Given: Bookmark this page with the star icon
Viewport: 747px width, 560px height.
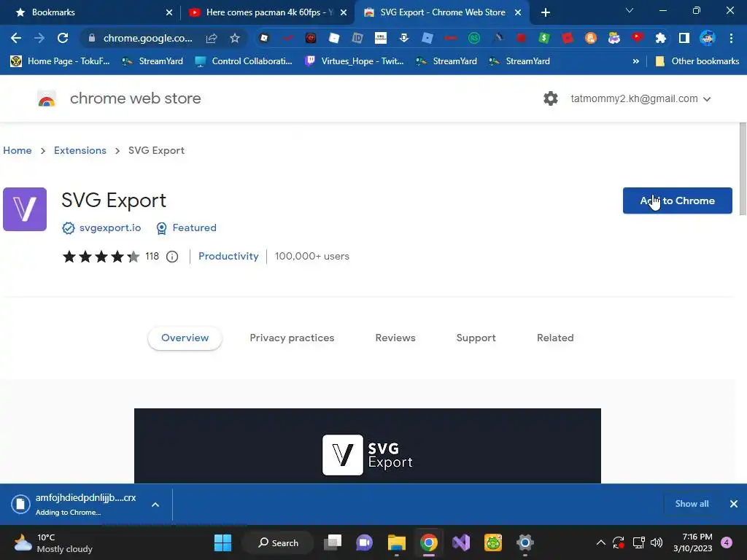Looking at the screenshot, I should tap(235, 38).
